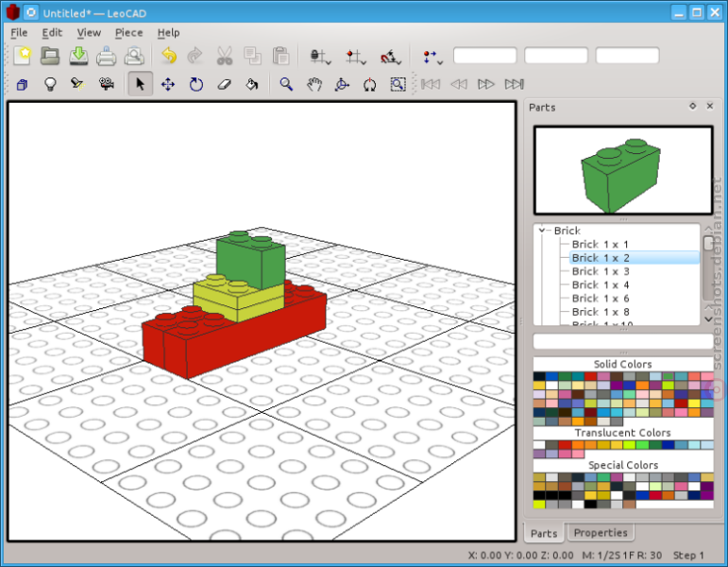Cut the selected piece
This screenshot has width=728, height=567.
[x=224, y=56]
